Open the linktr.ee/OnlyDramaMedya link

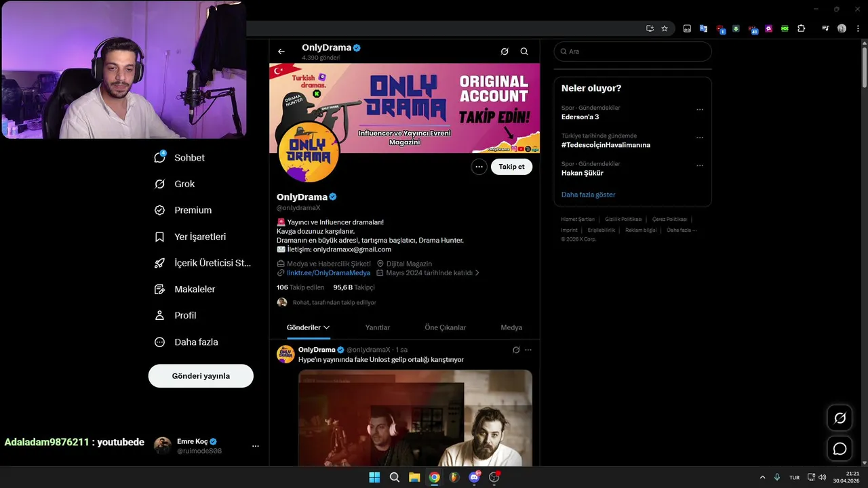point(328,273)
